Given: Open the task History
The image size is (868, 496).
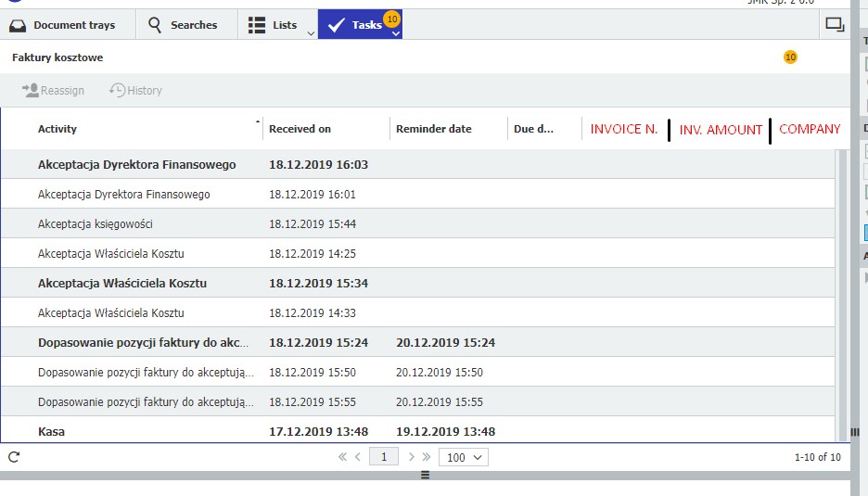Looking at the screenshot, I should click(x=135, y=90).
